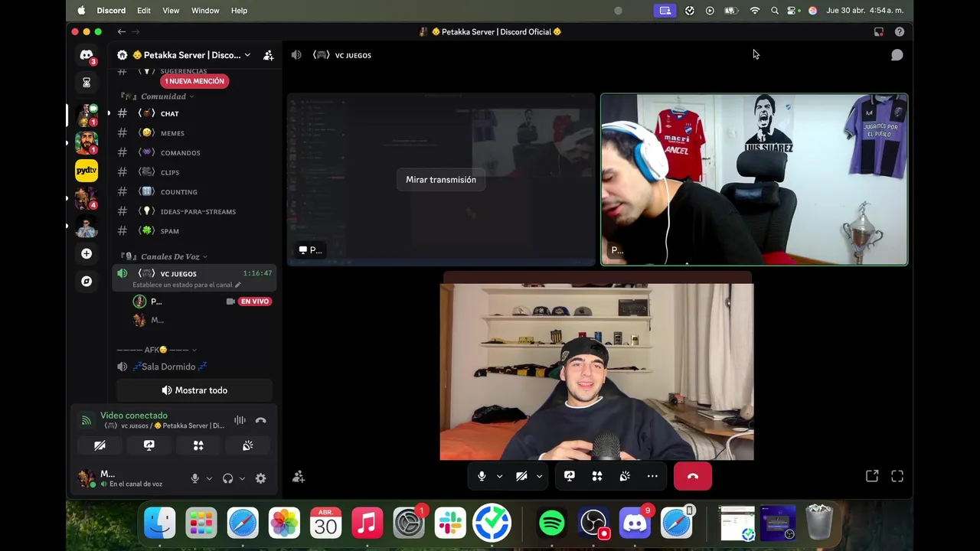Mute microphone in user panel
This screenshot has height=551, width=980.
click(x=194, y=478)
